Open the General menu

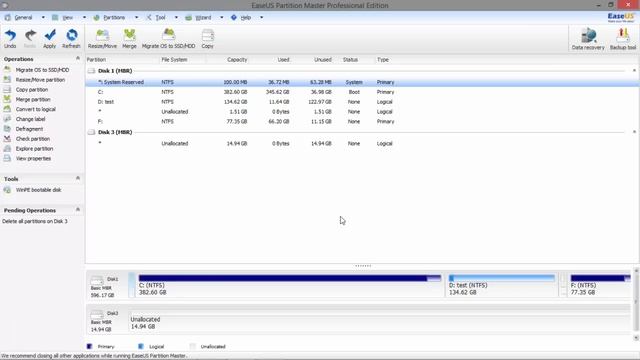click(23, 18)
